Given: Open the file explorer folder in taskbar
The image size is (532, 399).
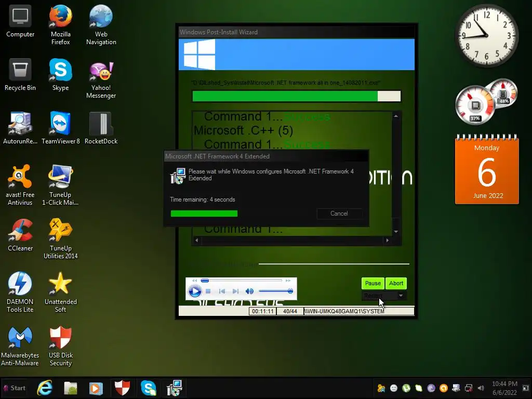Looking at the screenshot, I should [x=71, y=388].
